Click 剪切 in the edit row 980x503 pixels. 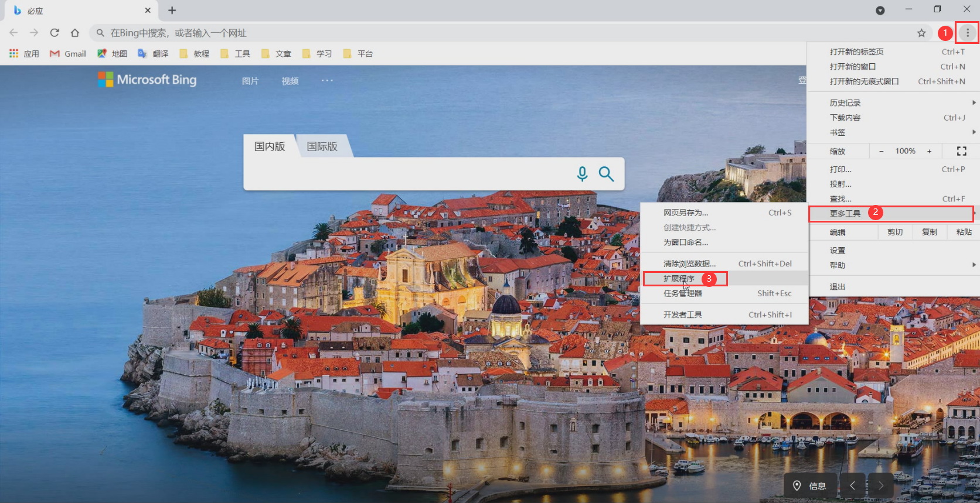pos(895,232)
